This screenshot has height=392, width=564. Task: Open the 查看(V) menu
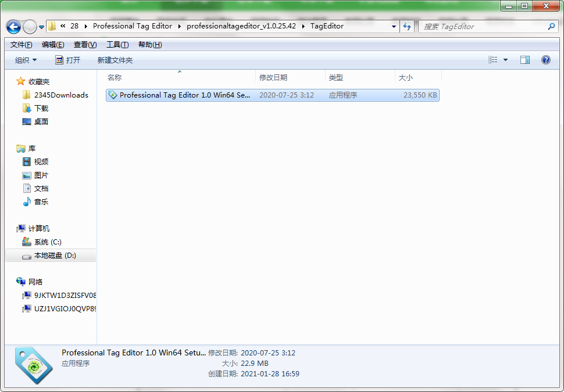[x=85, y=45]
